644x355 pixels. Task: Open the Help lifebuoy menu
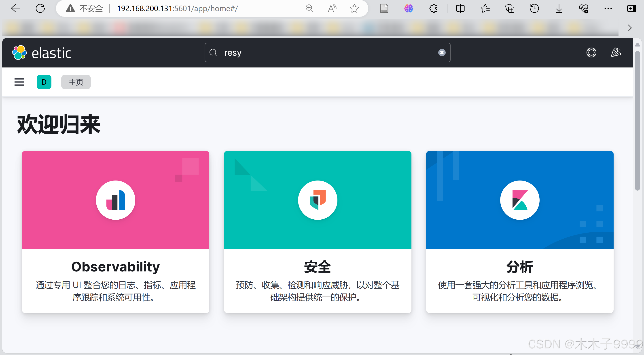click(591, 53)
